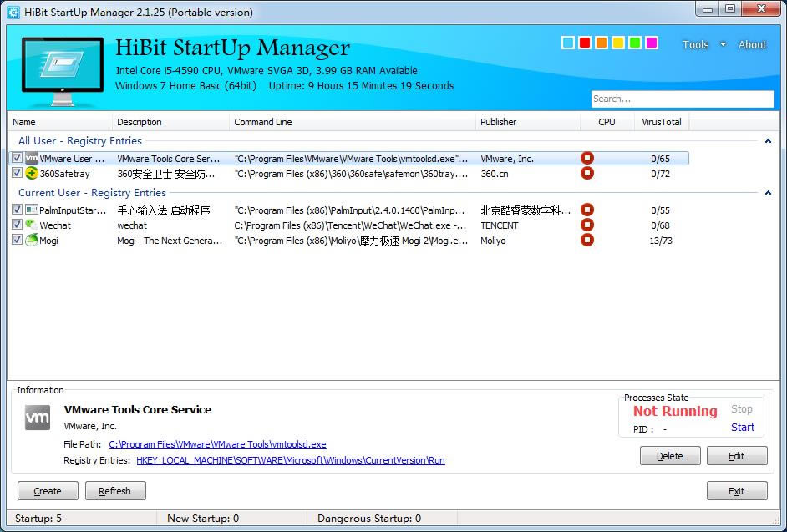Click the Delete button
787x532 pixels.
[670, 456]
